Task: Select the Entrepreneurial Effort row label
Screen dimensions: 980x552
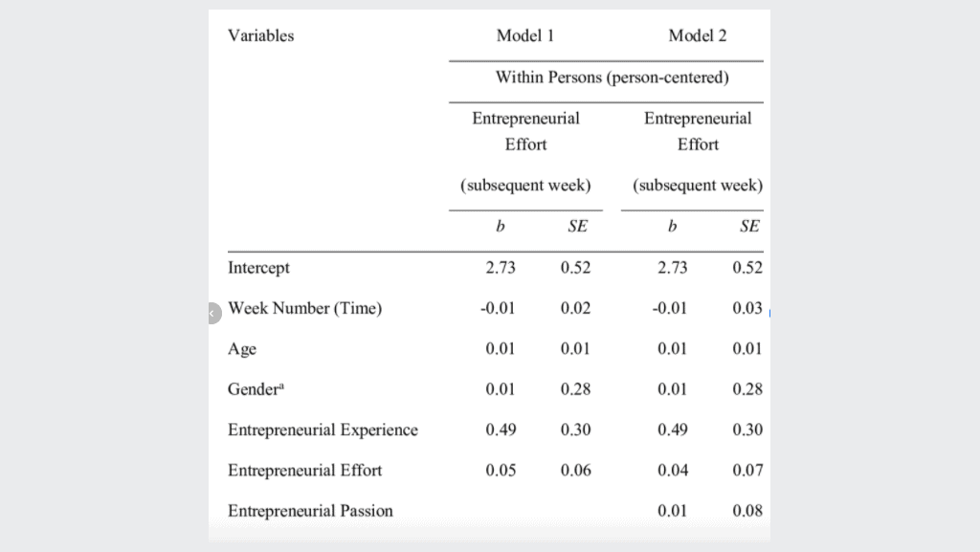Action: (x=304, y=470)
